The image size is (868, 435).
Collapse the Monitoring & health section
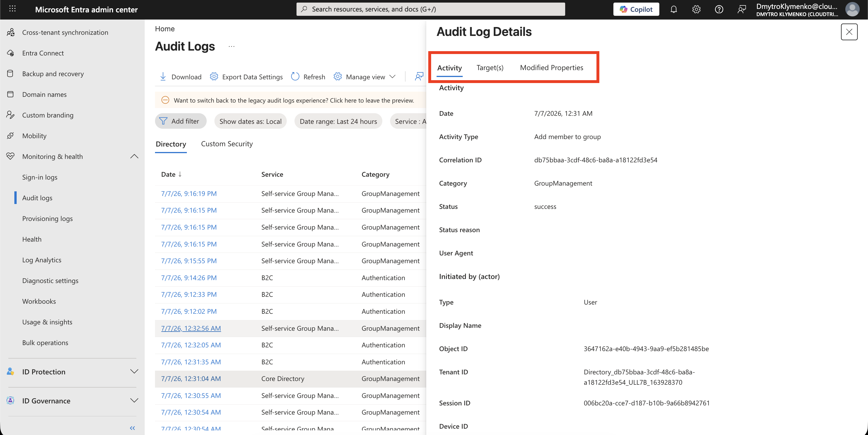[x=134, y=156]
